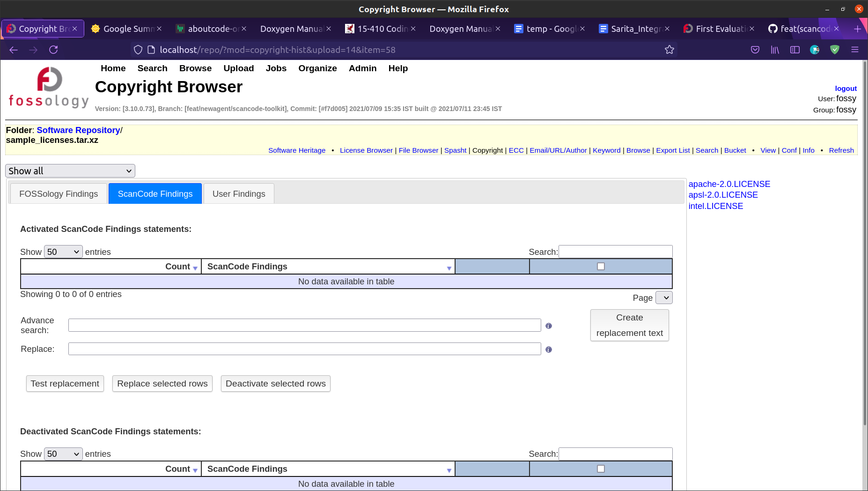This screenshot has height=491, width=868.
Task: Click Replace selected rows button
Action: [x=162, y=384]
